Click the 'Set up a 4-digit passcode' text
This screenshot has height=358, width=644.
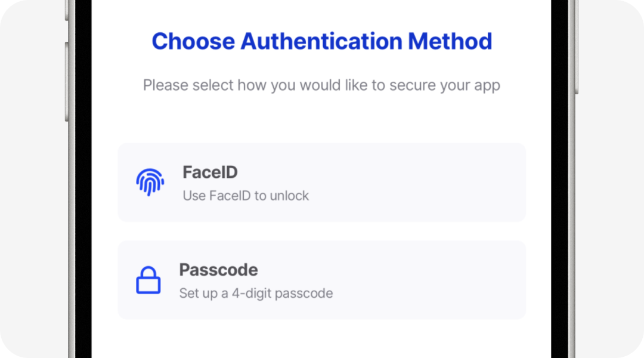pyautogui.click(x=256, y=293)
